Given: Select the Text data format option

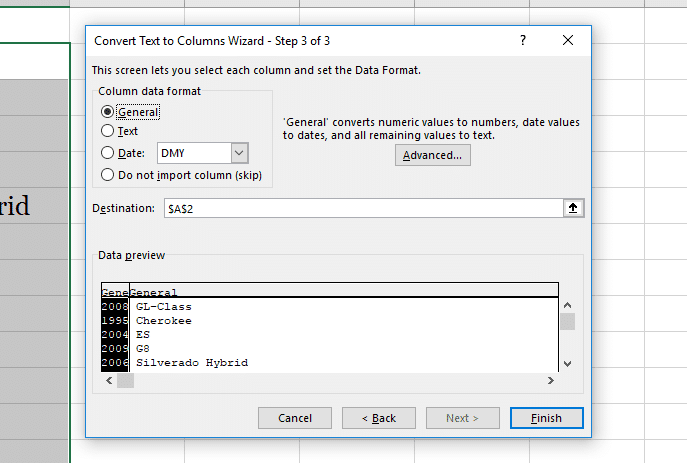Looking at the screenshot, I should pos(108,131).
